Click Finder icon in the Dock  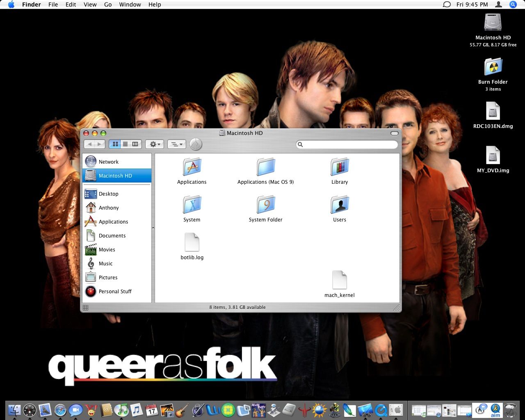[14, 410]
